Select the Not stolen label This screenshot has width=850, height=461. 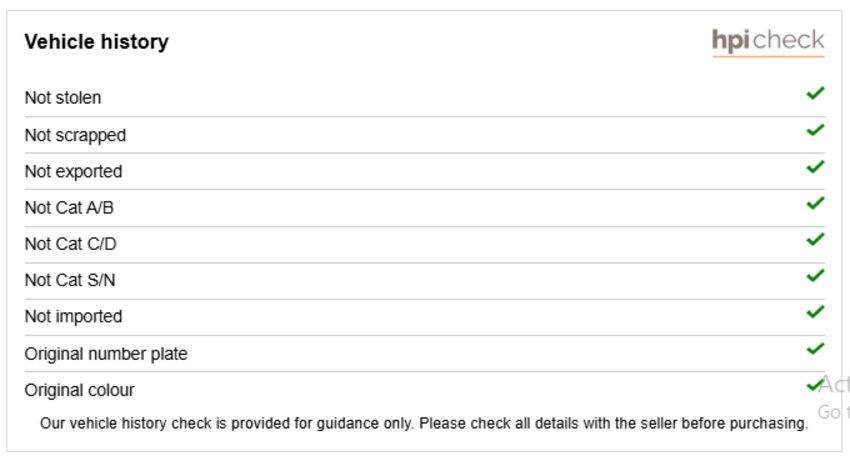(x=63, y=98)
